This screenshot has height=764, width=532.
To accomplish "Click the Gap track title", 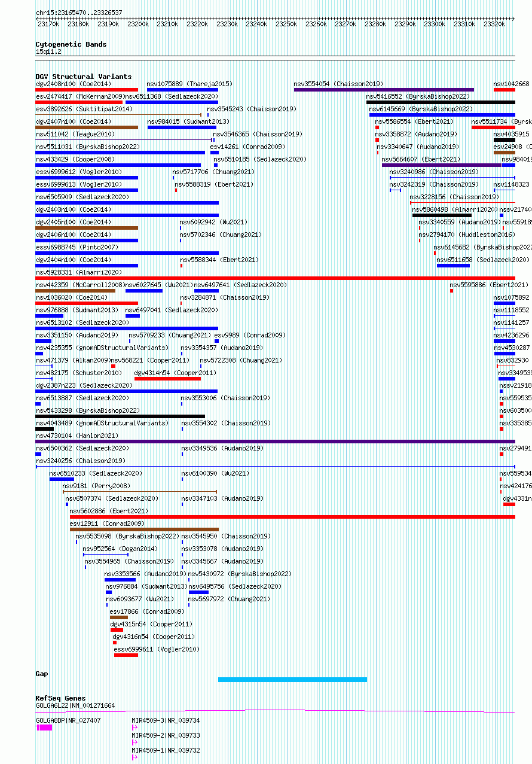I will click(x=41, y=674).
